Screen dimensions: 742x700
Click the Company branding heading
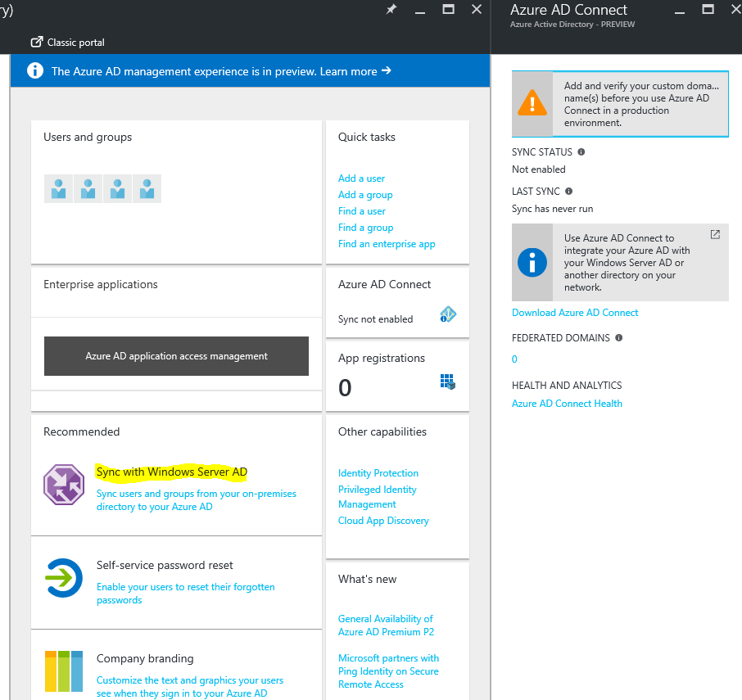(145, 658)
